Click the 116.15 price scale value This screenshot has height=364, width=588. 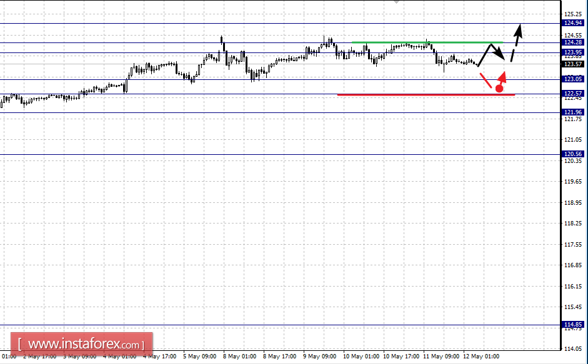(573, 287)
